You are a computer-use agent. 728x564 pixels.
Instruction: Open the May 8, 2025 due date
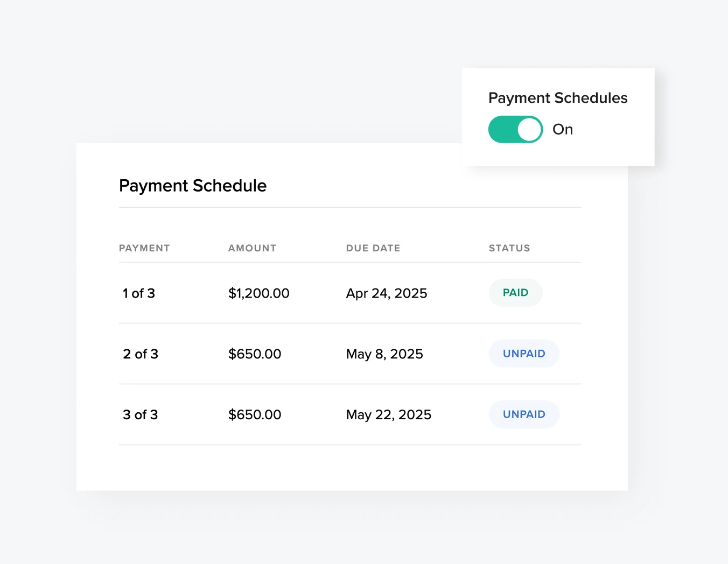point(384,354)
